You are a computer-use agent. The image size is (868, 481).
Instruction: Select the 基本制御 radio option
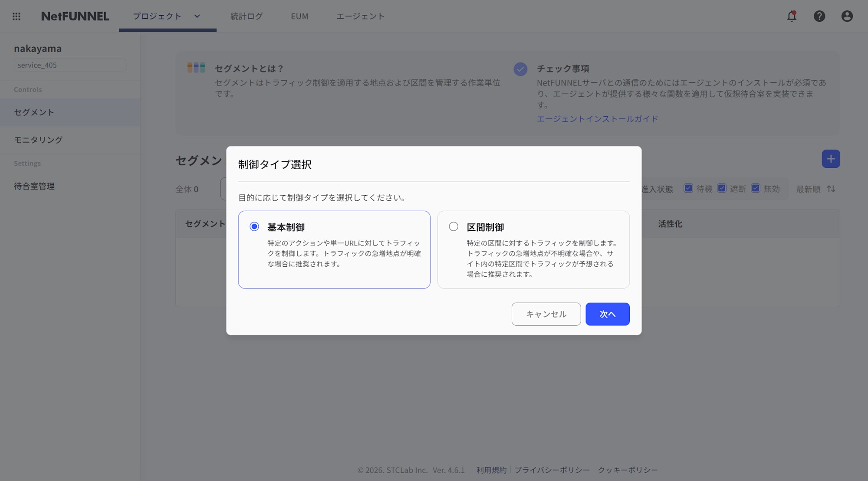[254, 226]
